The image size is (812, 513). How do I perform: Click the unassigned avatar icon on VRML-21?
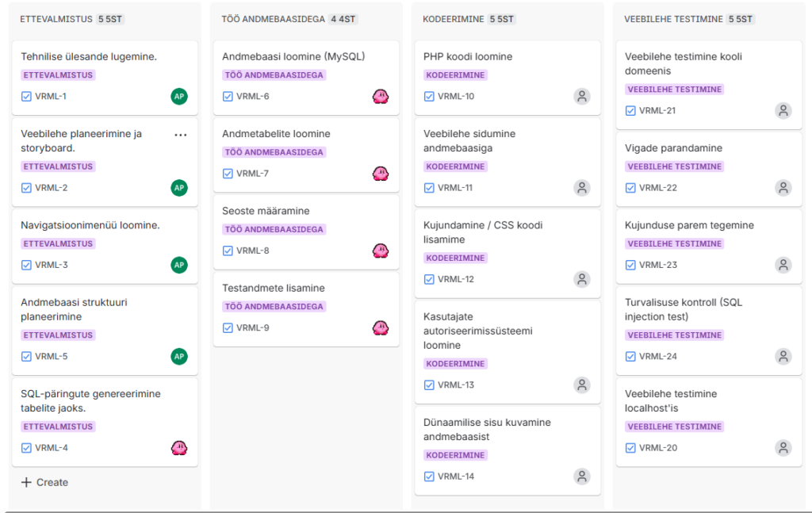pos(783,111)
